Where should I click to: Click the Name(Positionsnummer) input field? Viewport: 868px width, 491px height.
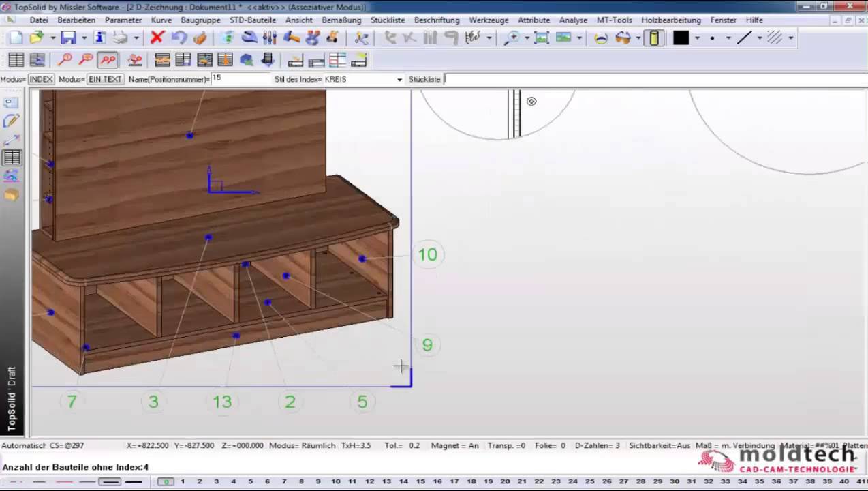[240, 79]
